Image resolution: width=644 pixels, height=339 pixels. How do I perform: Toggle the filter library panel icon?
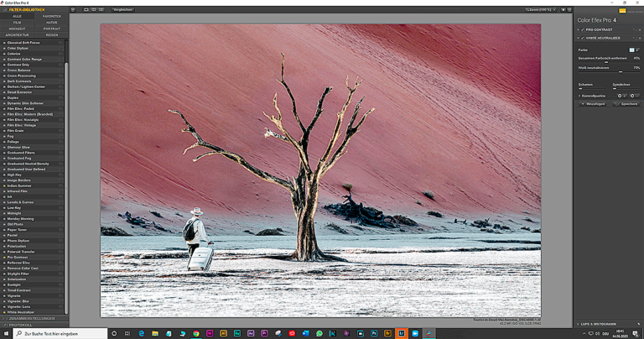(x=74, y=9)
